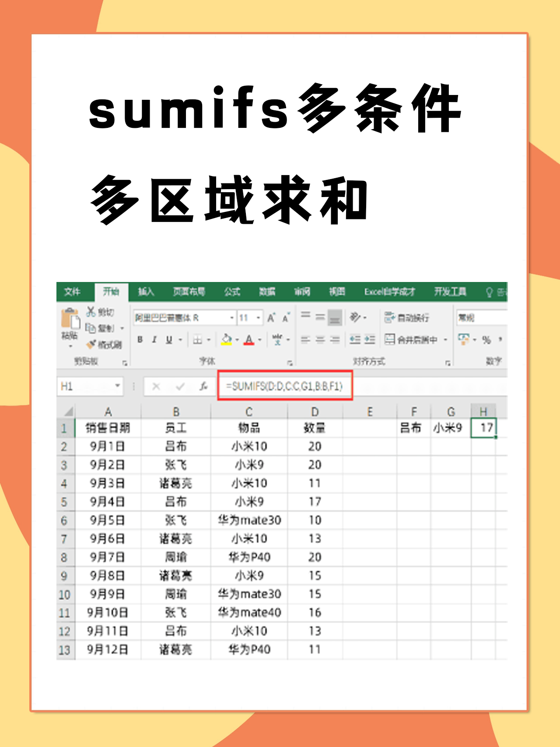560x747 pixels.
Task: Toggle align text left
Action: click(x=306, y=340)
